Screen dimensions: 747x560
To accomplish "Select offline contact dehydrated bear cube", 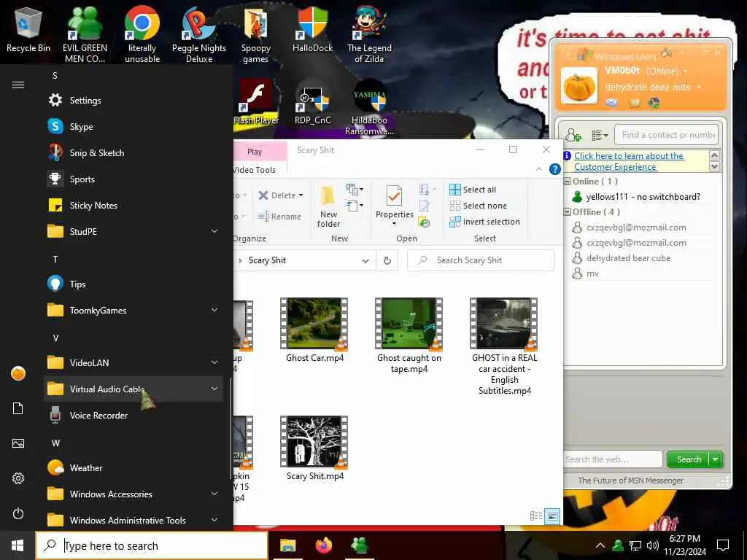I will point(628,258).
